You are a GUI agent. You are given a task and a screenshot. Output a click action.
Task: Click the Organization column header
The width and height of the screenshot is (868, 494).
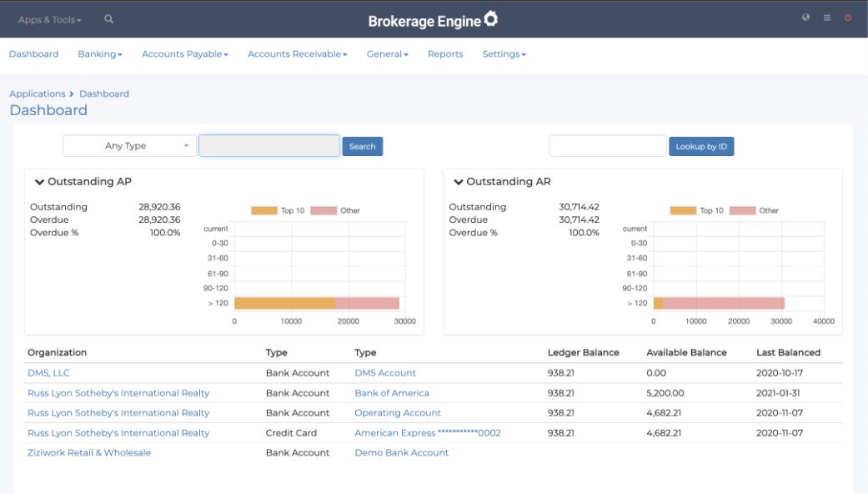(57, 352)
